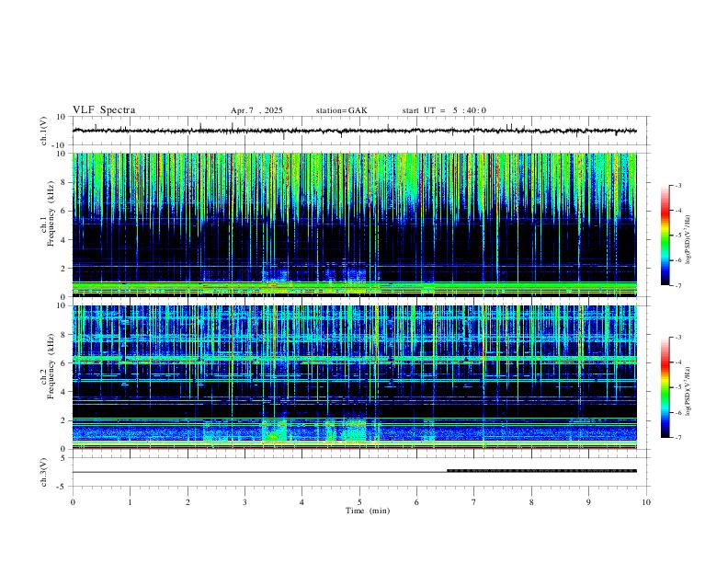The height and width of the screenshot is (563, 728).
Task: Click the '8' kHz tick on ch.2 spectrogram
Action: [64, 335]
